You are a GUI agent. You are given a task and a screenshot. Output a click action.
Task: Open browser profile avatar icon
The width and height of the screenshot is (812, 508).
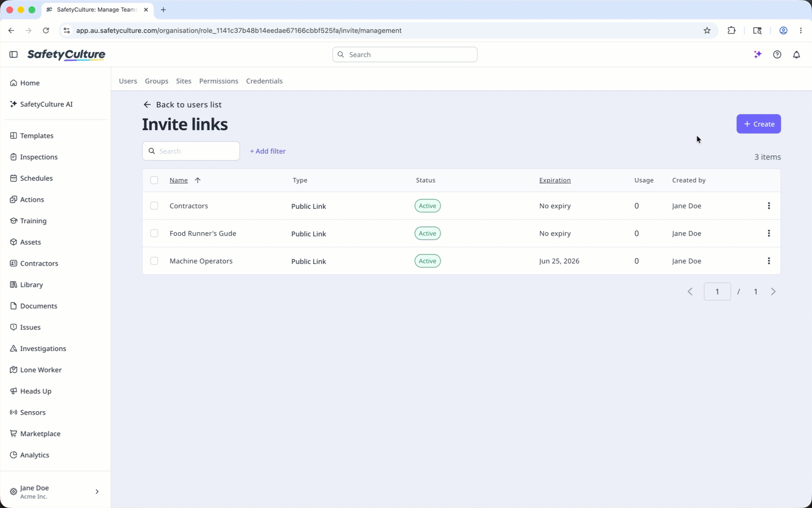(x=783, y=30)
